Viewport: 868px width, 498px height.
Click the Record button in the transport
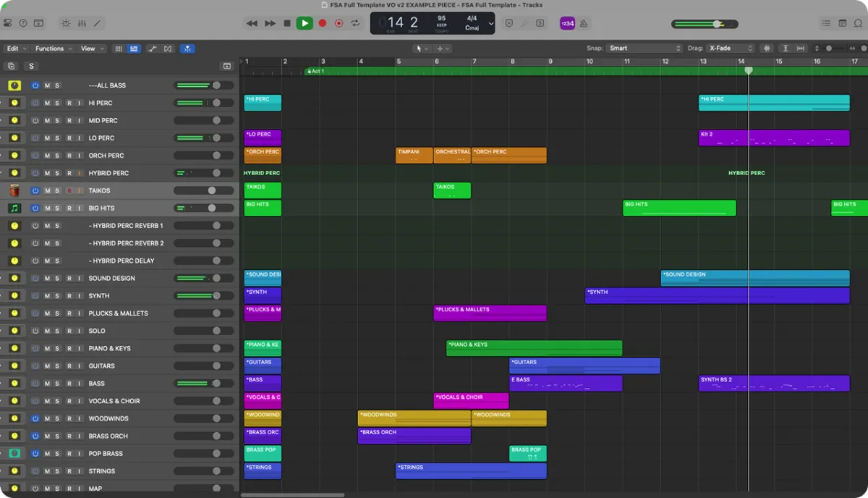(x=339, y=23)
